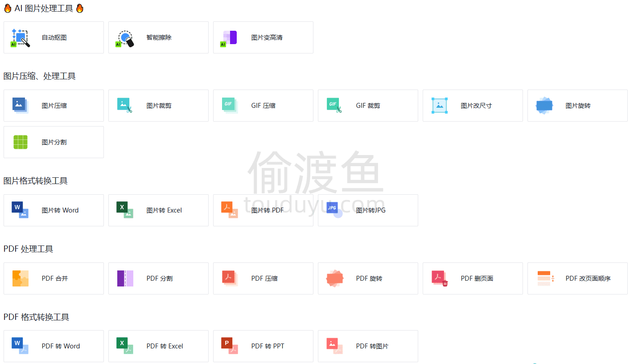Click the PDF 合并 puzzle icon
Screen dimensions: 630x364
pyautogui.click(x=20, y=278)
